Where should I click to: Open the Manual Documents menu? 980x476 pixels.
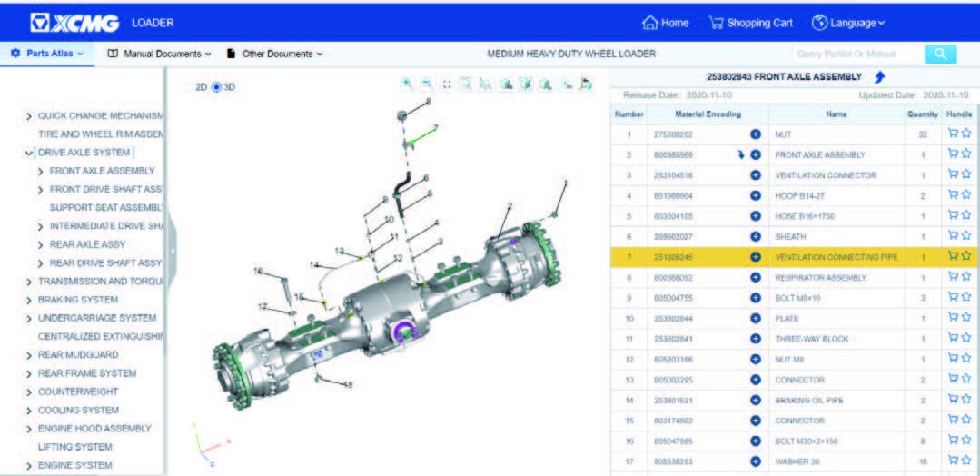(159, 54)
